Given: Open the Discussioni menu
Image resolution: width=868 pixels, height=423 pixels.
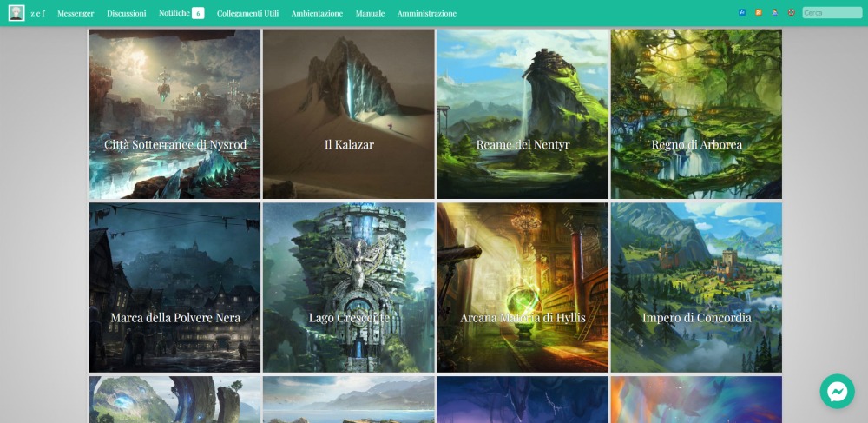Looking at the screenshot, I should tap(127, 13).
